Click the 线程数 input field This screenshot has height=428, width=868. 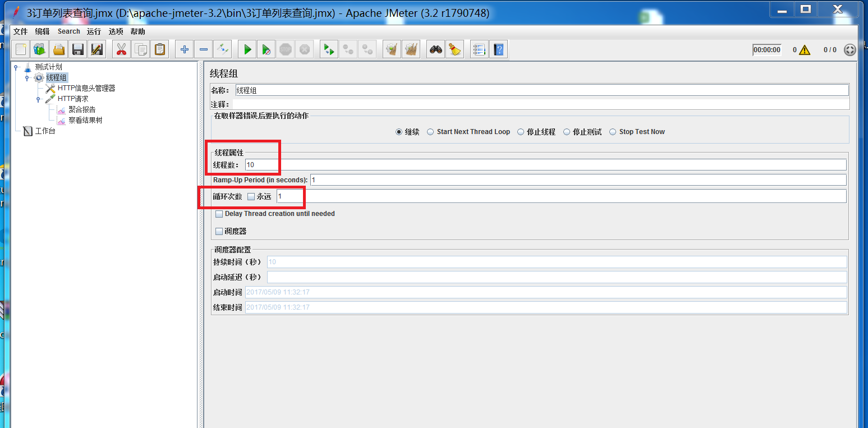click(x=545, y=164)
